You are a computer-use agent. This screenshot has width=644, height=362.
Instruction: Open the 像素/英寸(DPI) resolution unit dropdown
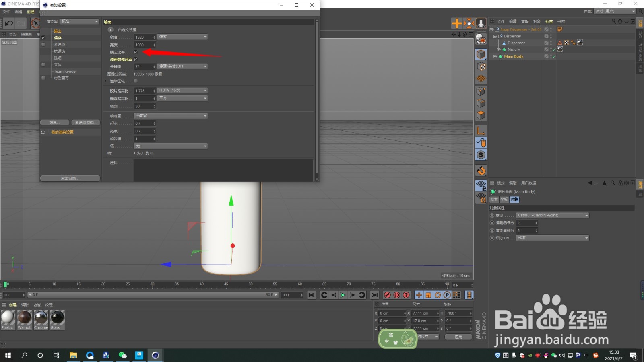182,66
